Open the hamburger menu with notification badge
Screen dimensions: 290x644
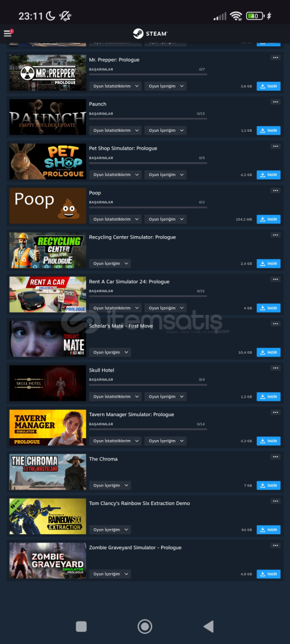pos(8,33)
